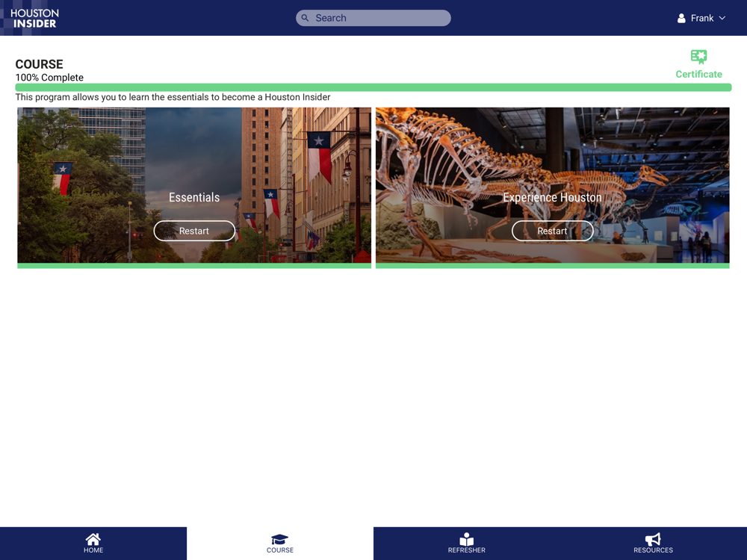Viewport: 747px width, 560px height.
Task: Click the Experience Houston title text
Action: coord(553,197)
